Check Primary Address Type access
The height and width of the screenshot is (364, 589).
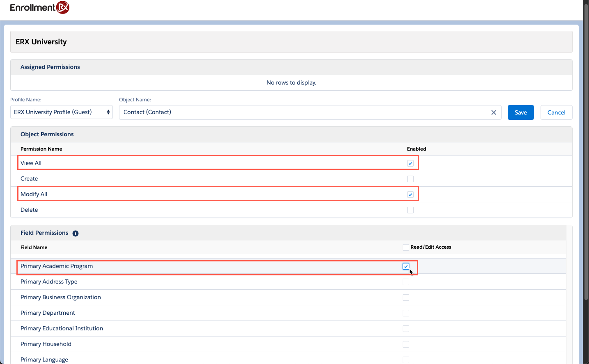pos(406,282)
